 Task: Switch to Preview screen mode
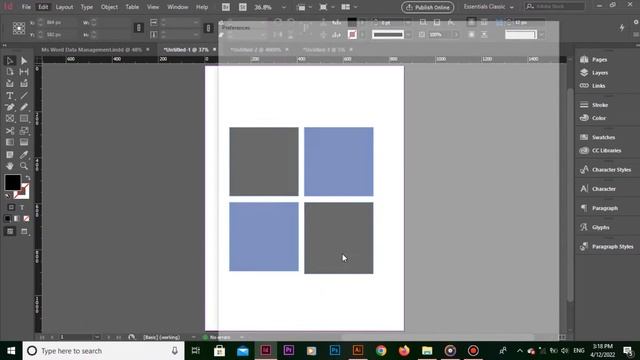coord(24,231)
